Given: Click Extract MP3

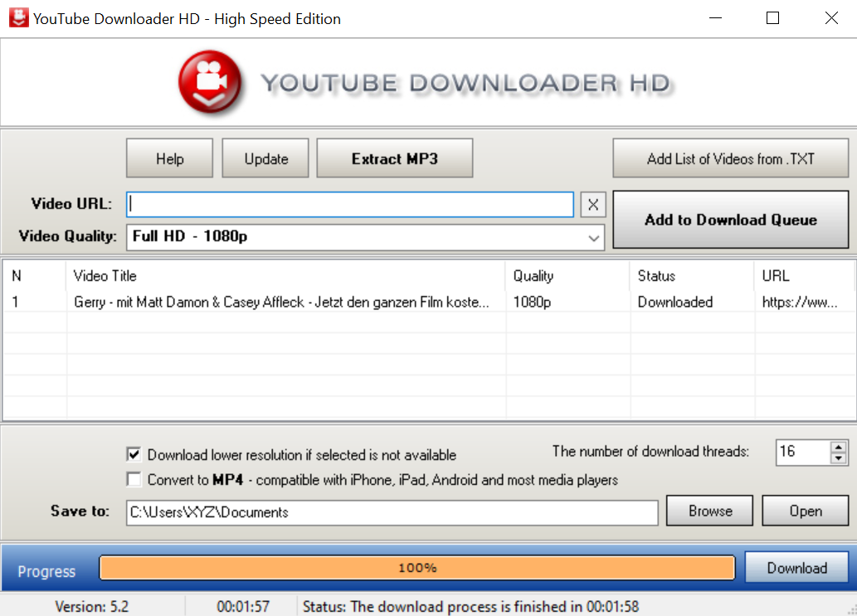Looking at the screenshot, I should tap(395, 158).
